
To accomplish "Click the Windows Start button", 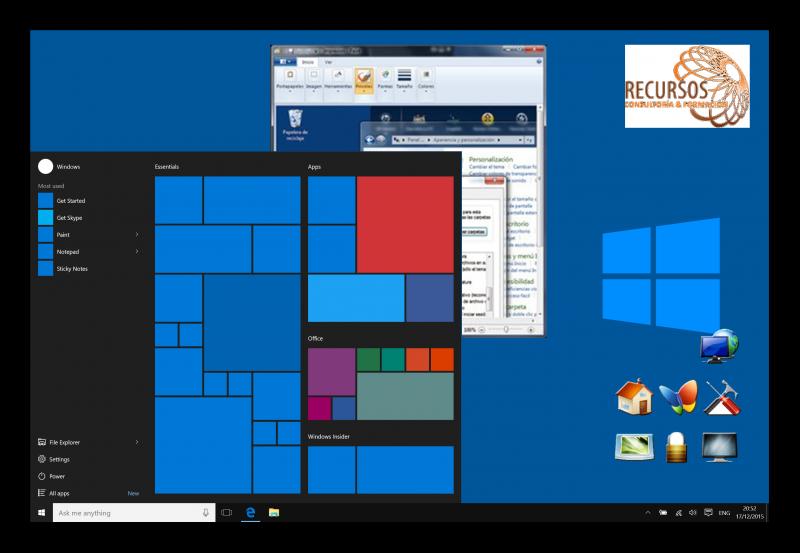I will (41, 513).
